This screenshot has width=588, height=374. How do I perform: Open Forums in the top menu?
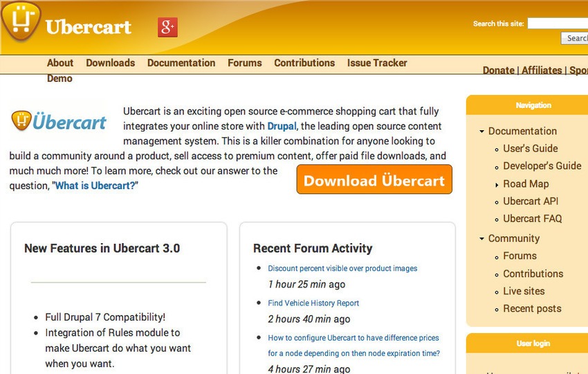pos(244,63)
